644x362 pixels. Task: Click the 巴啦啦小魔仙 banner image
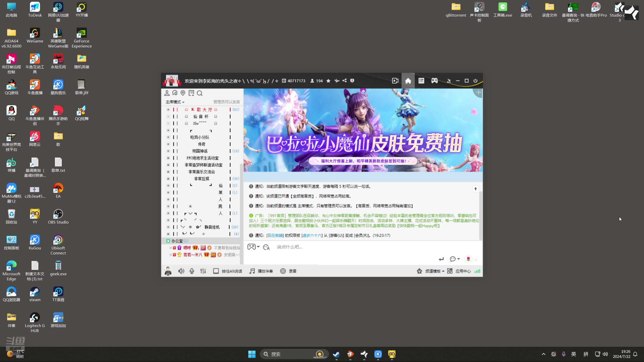pos(363,130)
